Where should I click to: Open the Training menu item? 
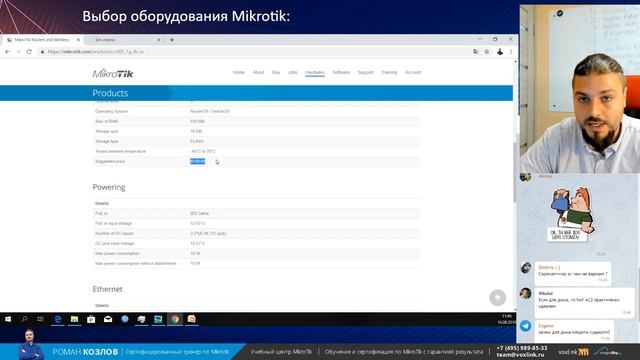tap(389, 72)
